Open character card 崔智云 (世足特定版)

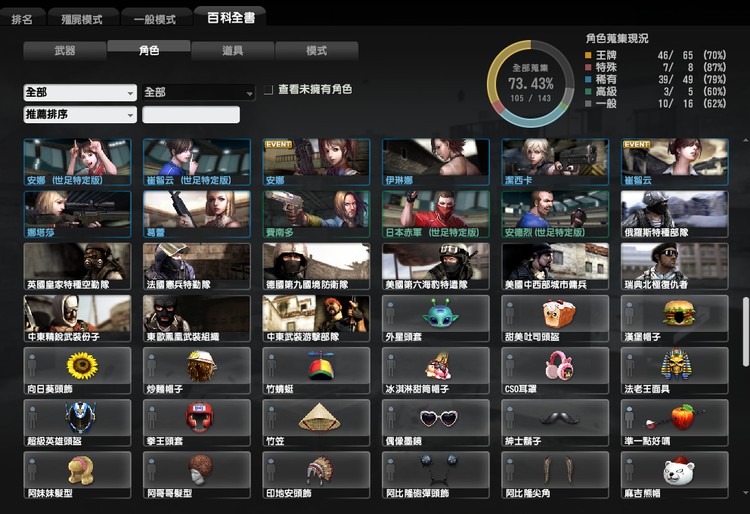click(197, 162)
